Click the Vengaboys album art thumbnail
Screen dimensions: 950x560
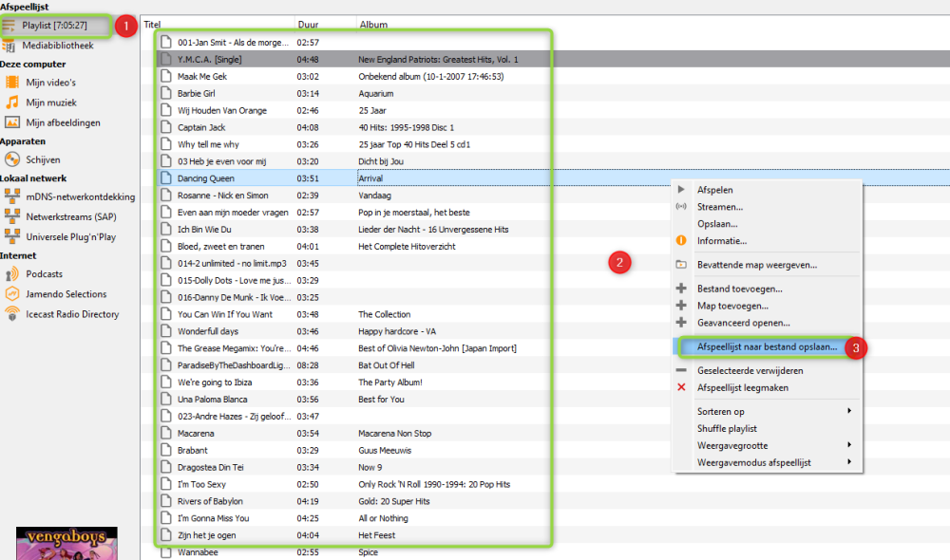[x=66, y=543]
